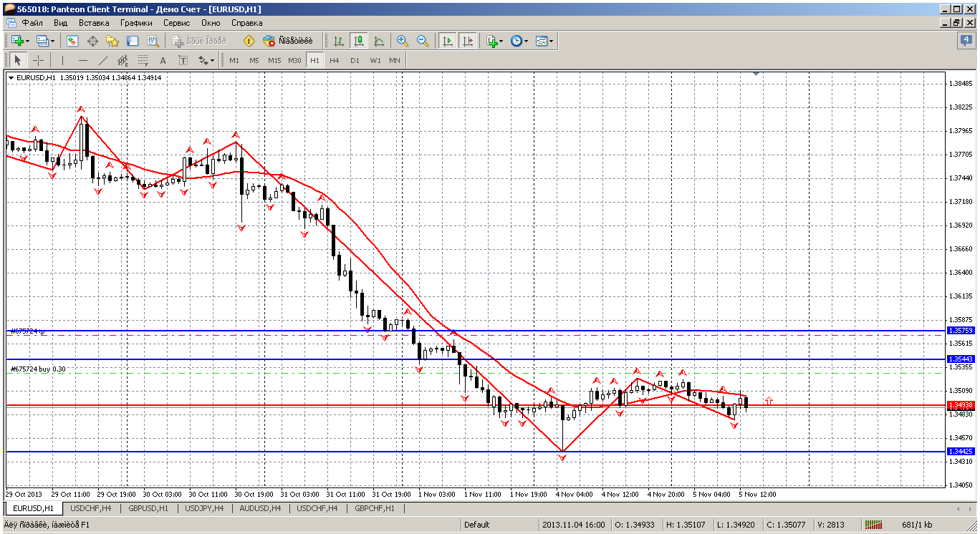Click the 1.35759 take-profit price label

(960, 331)
